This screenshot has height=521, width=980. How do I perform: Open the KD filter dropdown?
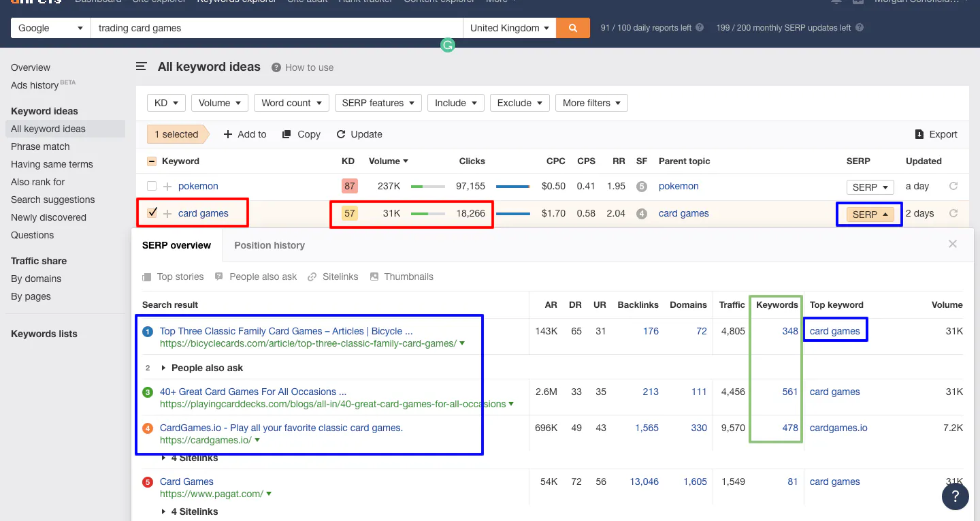[166, 102]
